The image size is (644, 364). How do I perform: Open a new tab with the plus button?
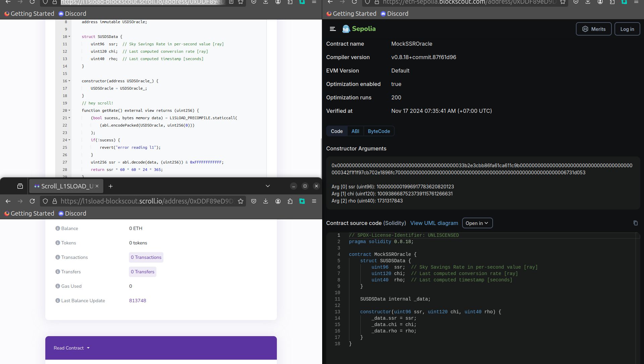click(x=110, y=186)
